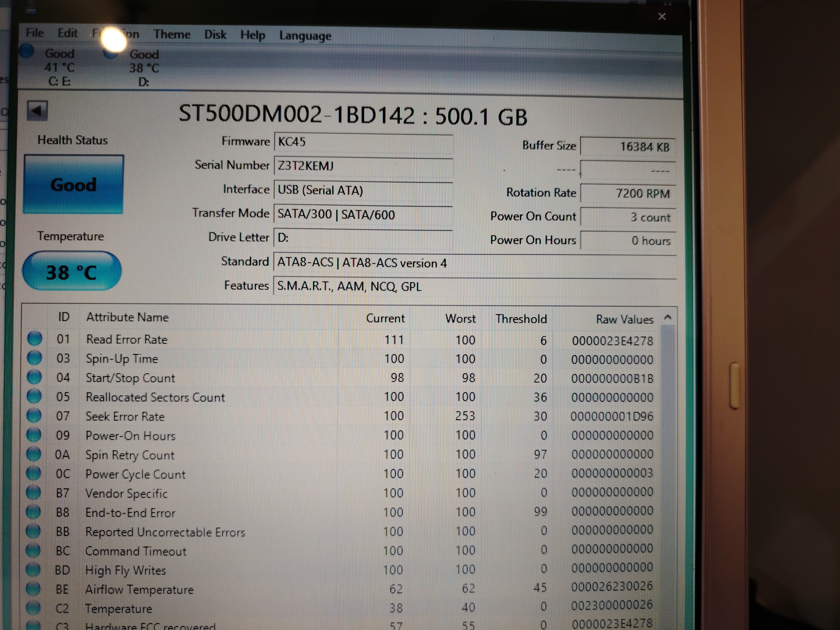Click status circle for Airflow Temperature
Screen dimensions: 840x630
click(x=33, y=589)
